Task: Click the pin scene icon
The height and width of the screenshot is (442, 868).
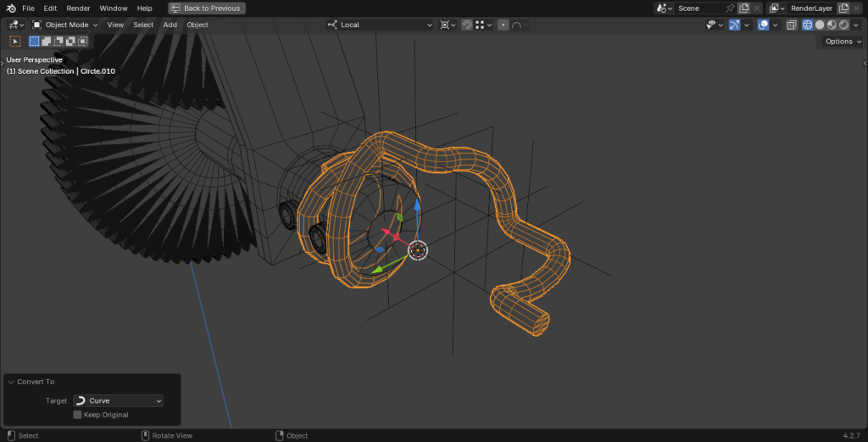Action: click(730, 8)
